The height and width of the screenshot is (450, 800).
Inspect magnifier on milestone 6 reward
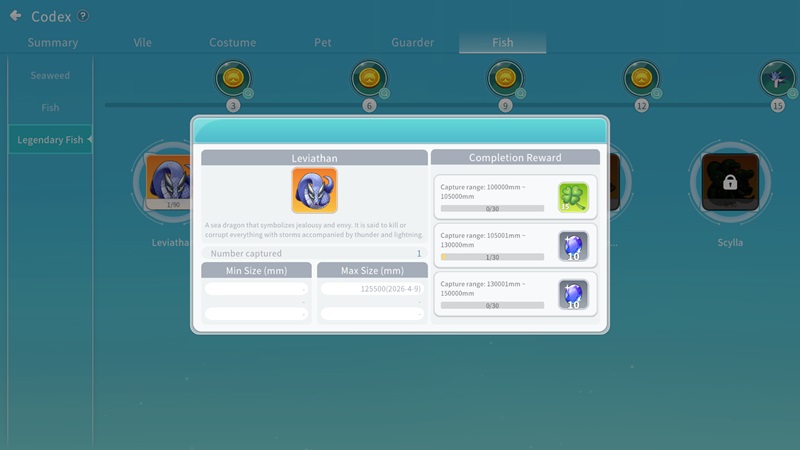pos(384,93)
